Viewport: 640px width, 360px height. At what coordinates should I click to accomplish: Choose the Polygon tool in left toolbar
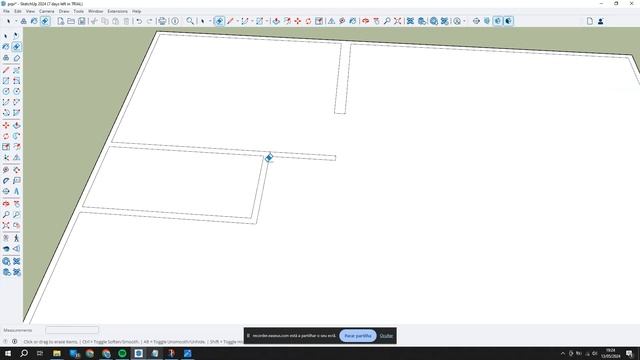click(16, 91)
